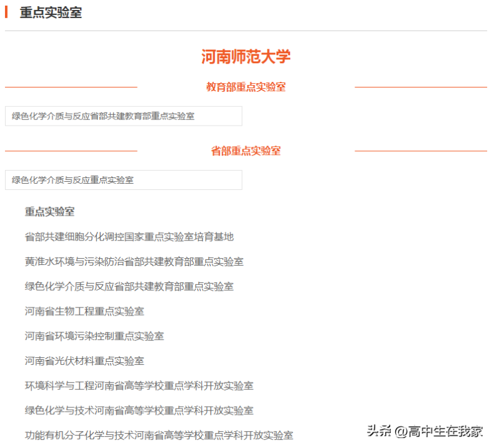Select list row 绿色化学介质与反应省部共建教育部重点实验室
This screenshot has height=448, width=494.
coord(129,287)
